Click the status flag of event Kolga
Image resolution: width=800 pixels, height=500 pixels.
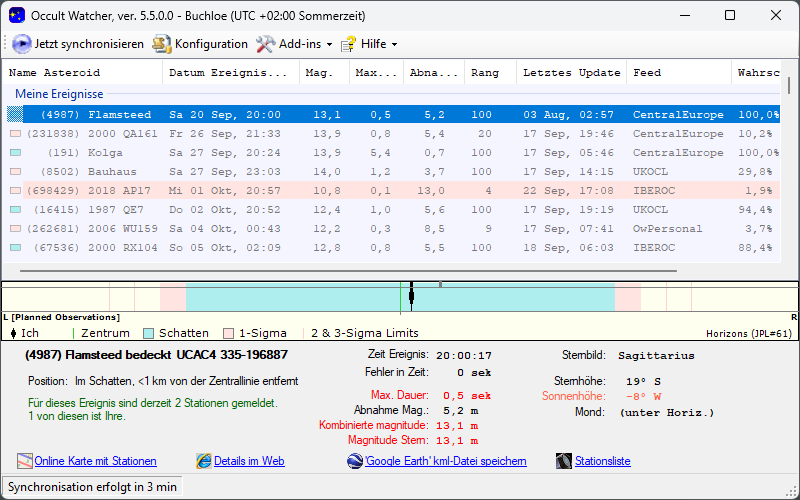[x=15, y=153]
